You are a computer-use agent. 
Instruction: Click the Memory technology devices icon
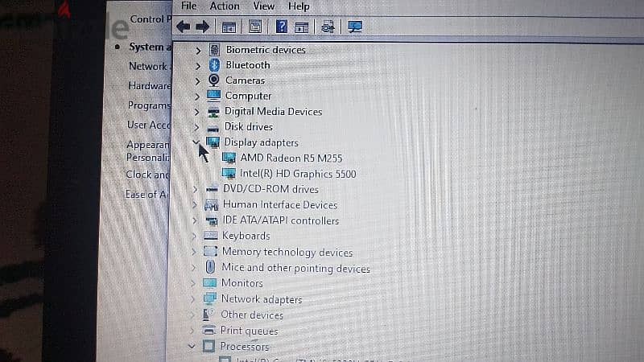[x=210, y=251]
